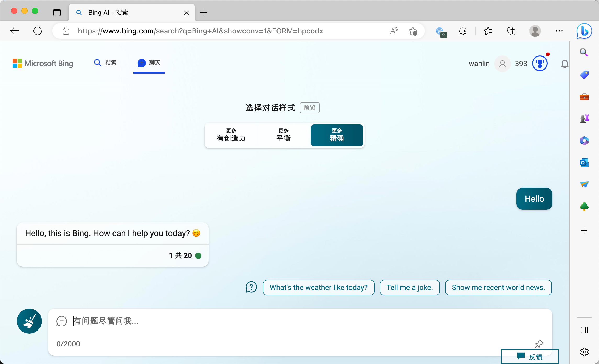Open sidebar paper plane Drop icon
599x364 pixels.
(x=584, y=185)
